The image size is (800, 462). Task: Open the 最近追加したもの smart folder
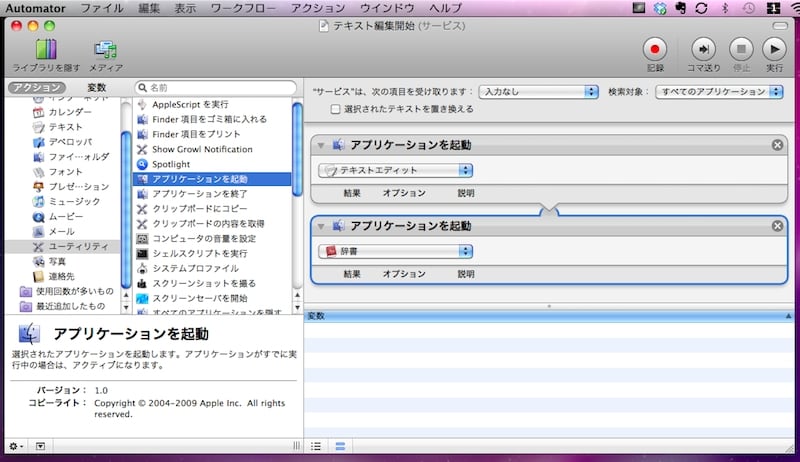(62, 306)
